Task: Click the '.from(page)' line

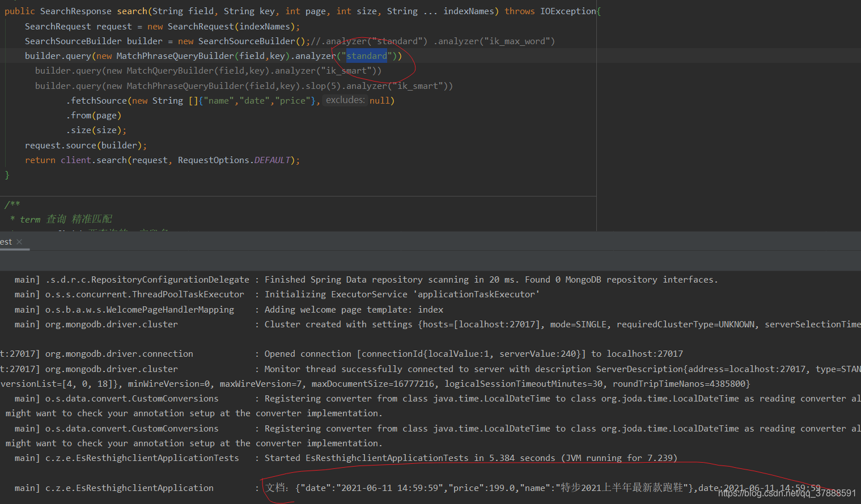Action: (94, 116)
